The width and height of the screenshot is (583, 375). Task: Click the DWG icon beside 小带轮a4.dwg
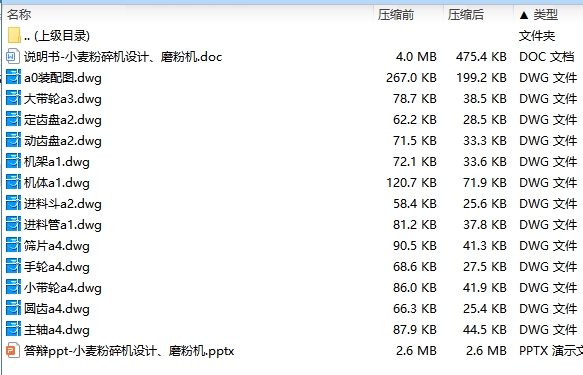click(x=13, y=287)
